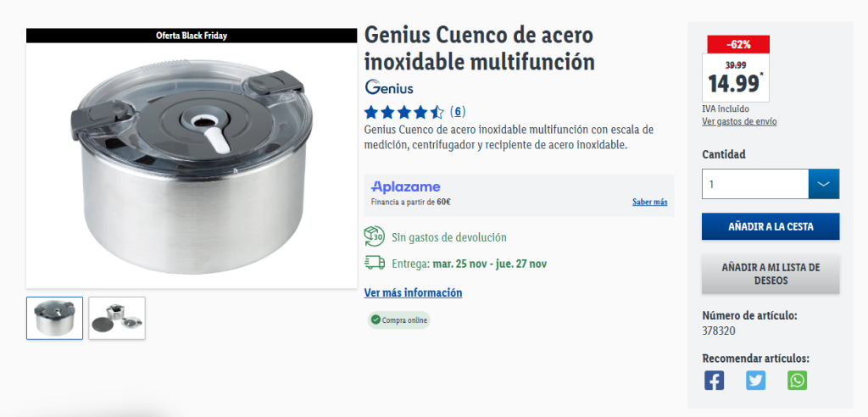Click the green Compra online check badge

coord(399,320)
